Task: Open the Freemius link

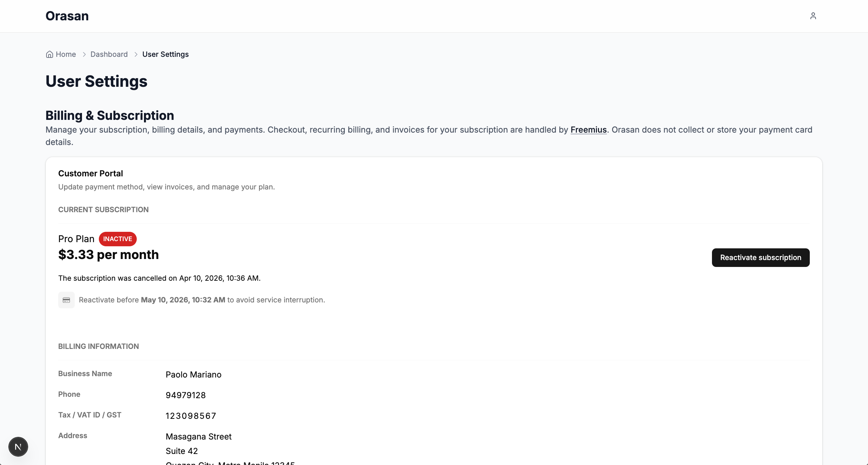Action: [588, 130]
